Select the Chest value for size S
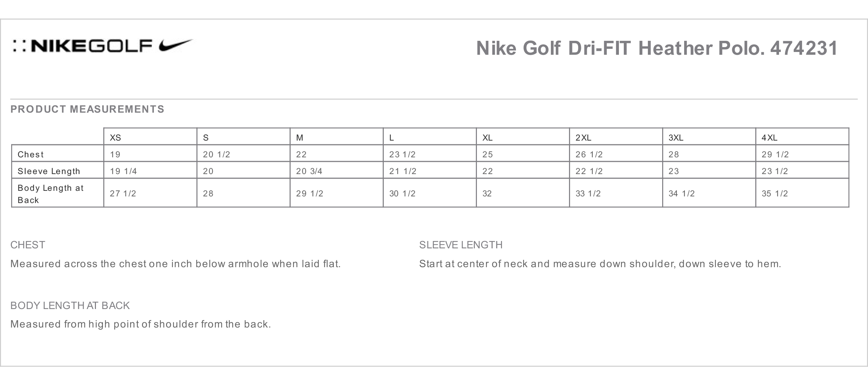 pos(216,155)
